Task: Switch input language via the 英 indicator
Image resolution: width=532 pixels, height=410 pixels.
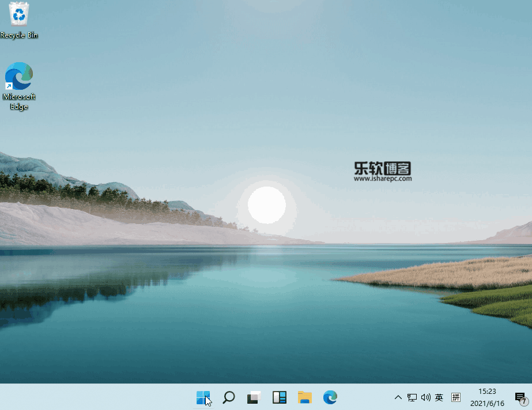Action: click(x=439, y=397)
